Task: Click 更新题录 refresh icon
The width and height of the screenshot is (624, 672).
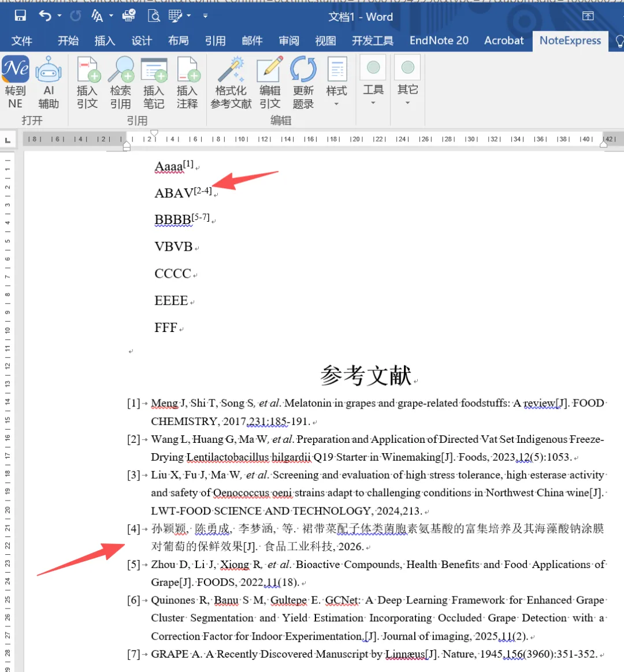Action: pyautogui.click(x=303, y=83)
